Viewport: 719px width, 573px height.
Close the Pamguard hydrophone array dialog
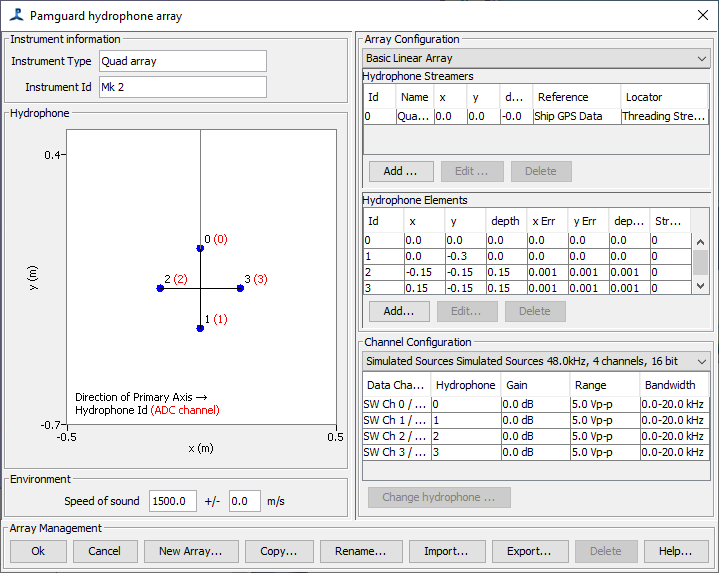702,15
